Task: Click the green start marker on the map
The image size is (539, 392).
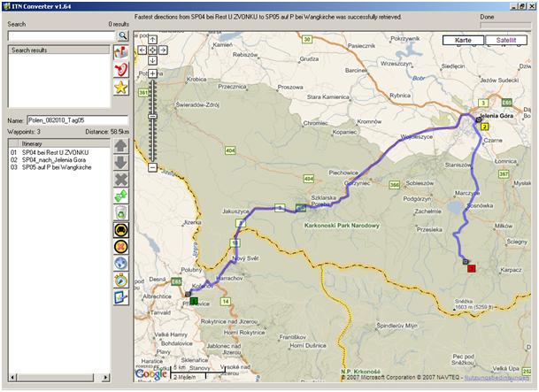Action: point(194,302)
